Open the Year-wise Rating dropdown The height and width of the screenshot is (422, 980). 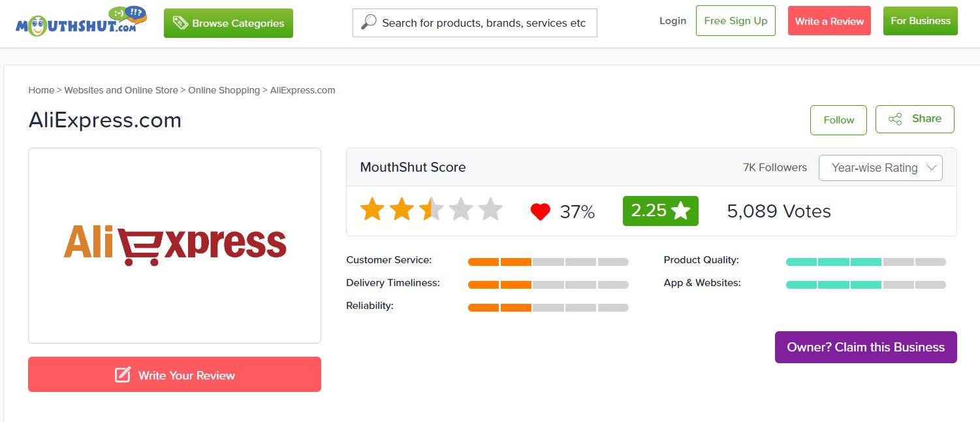[880, 168]
